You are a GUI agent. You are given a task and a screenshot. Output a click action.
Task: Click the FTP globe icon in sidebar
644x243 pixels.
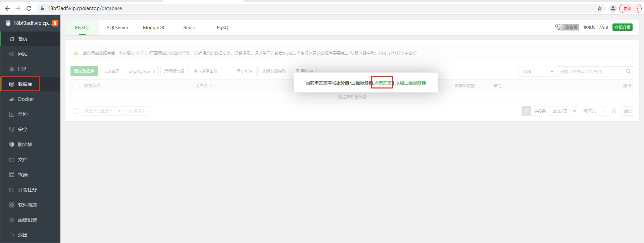pos(12,69)
